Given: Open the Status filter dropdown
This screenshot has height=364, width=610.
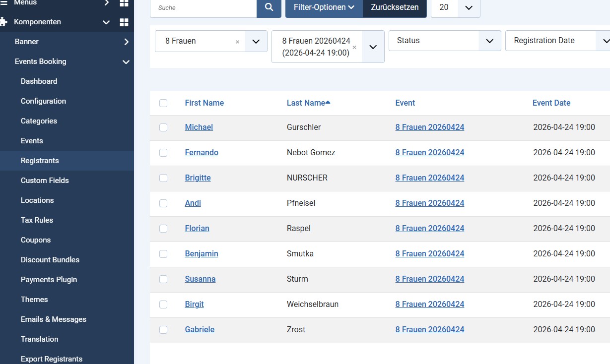Looking at the screenshot, I should click(445, 41).
